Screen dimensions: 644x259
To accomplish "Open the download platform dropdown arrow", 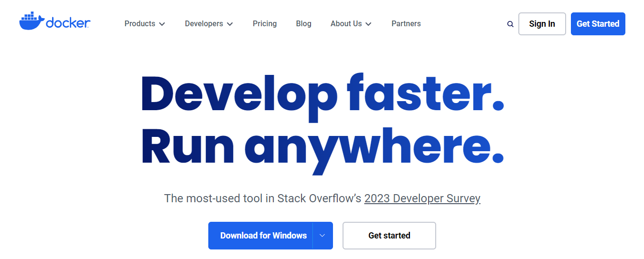I will point(322,236).
